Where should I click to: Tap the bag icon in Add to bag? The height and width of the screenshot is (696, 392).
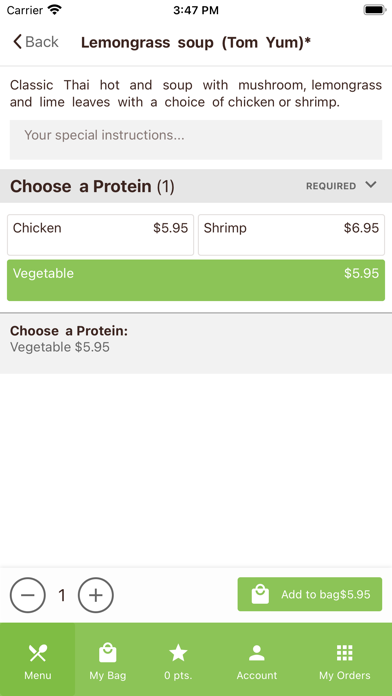tap(260, 594)
